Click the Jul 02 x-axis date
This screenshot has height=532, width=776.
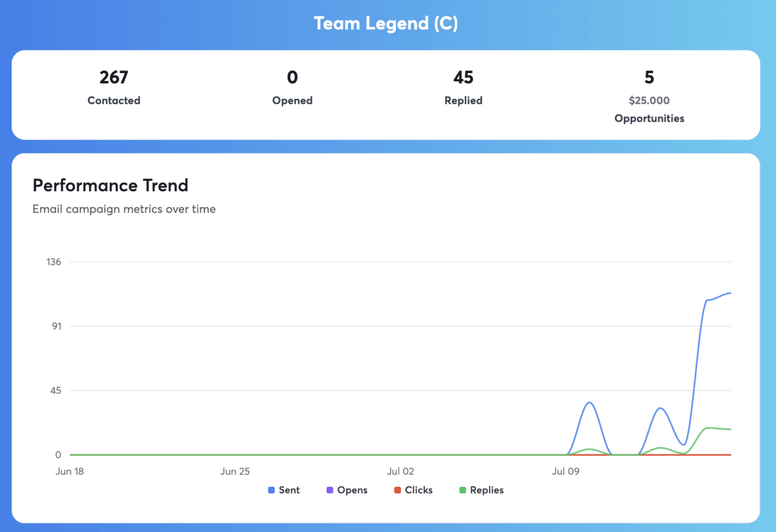[400, 471]
